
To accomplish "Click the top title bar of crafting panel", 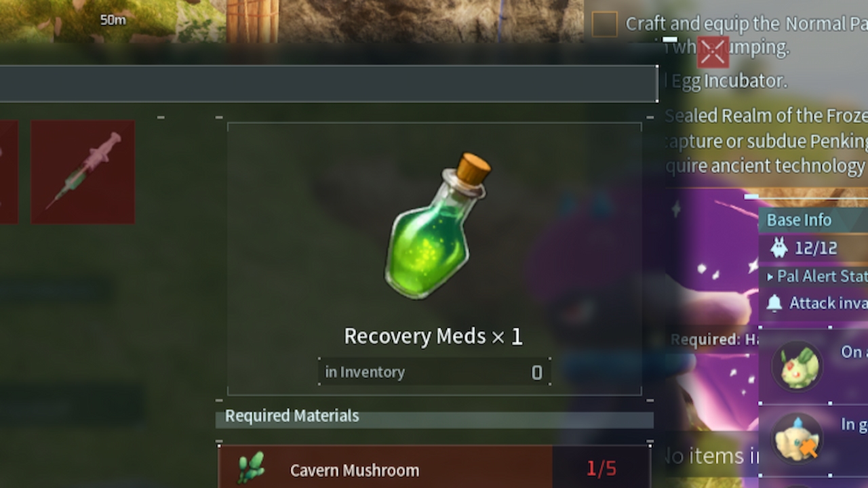I will [328, 84].
